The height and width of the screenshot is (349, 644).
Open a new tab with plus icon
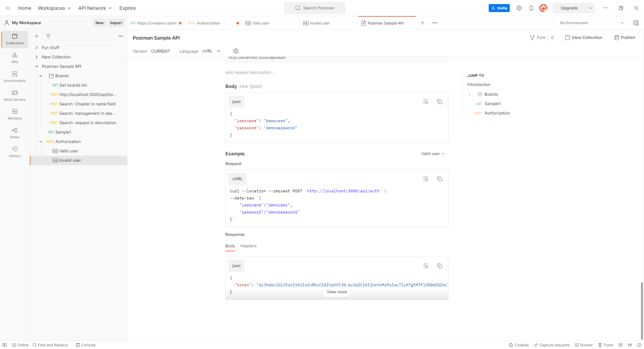[423, 23]
